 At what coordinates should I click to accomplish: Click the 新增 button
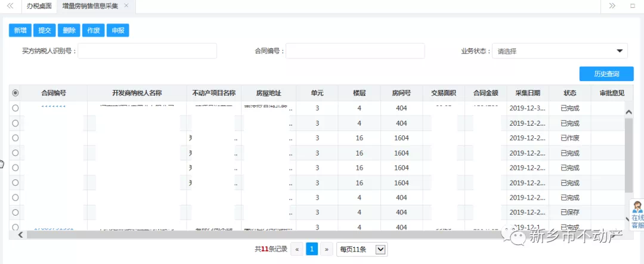coord(20,30)
